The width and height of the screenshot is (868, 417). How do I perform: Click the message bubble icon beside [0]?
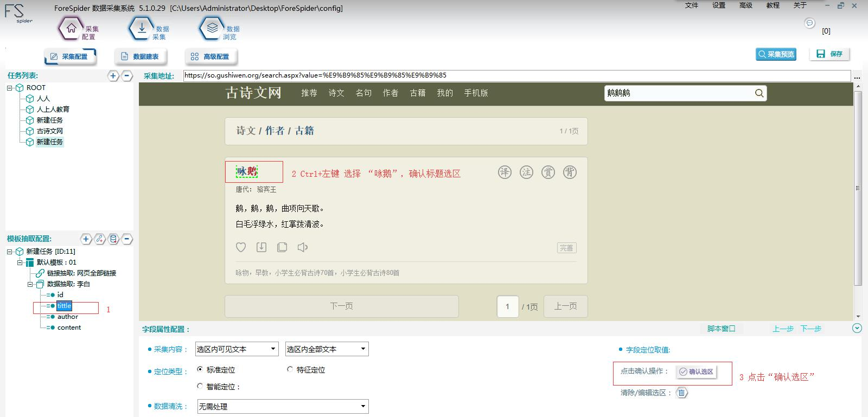pyautogui.click(x=809, y=23)
